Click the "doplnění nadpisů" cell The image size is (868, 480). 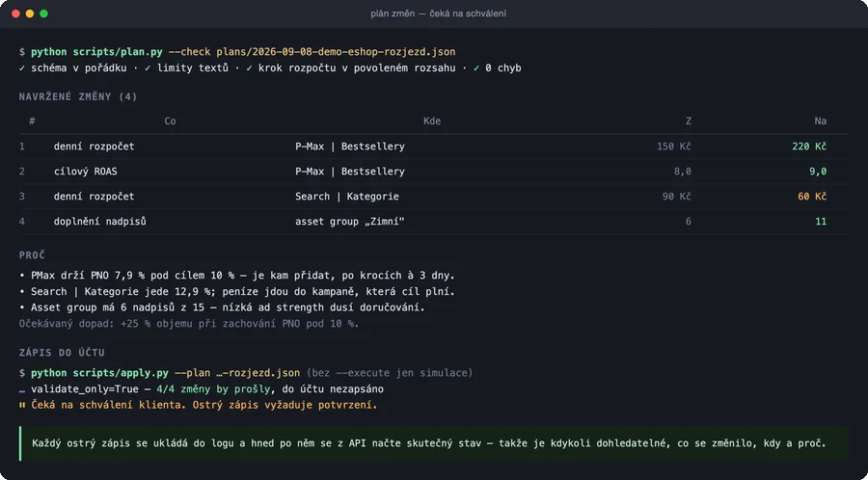click(x=99, y=222)
